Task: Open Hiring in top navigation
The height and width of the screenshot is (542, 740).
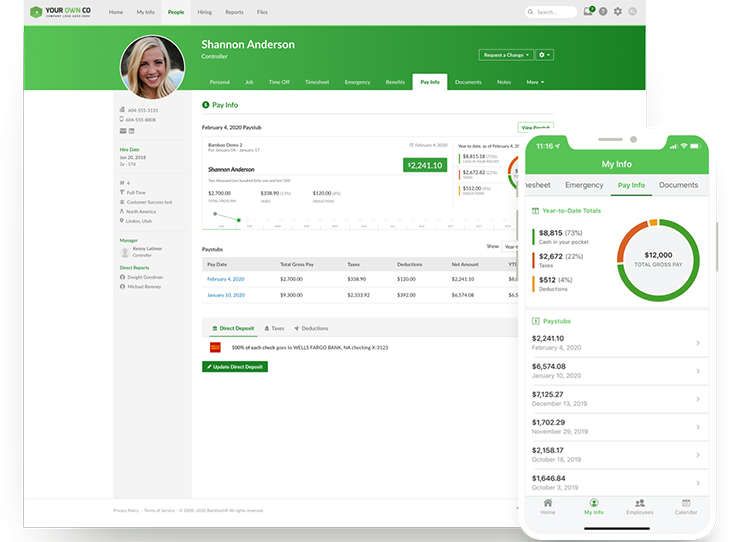Action: click(204, 12)
